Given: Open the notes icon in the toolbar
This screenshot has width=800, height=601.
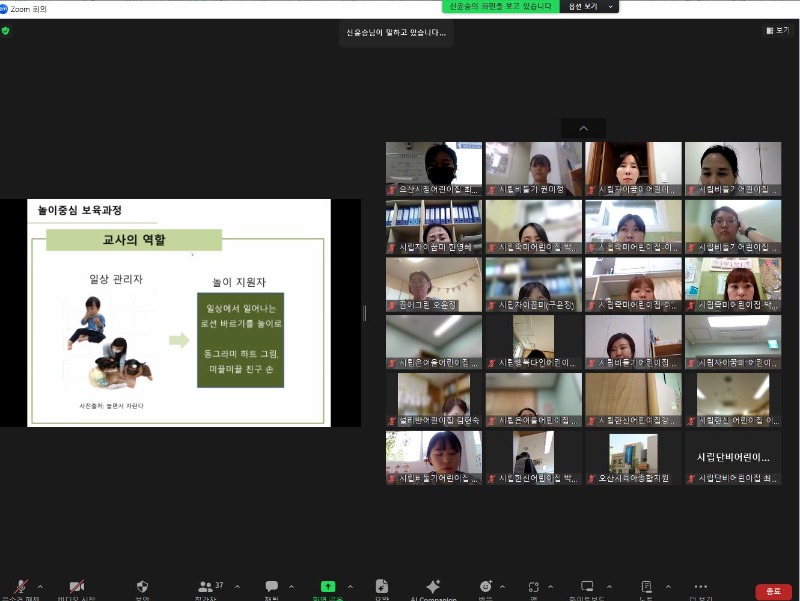Looking at the screenshot, I should pos(646,586).
